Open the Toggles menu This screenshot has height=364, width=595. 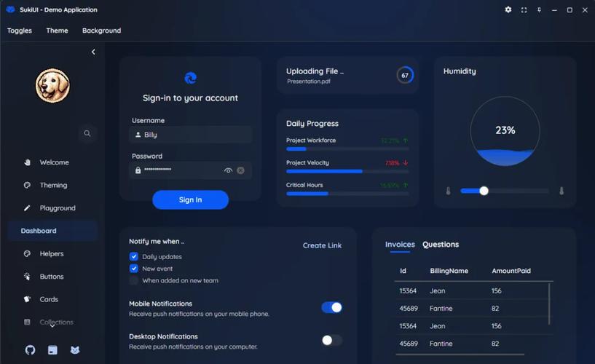click(20, 31)
